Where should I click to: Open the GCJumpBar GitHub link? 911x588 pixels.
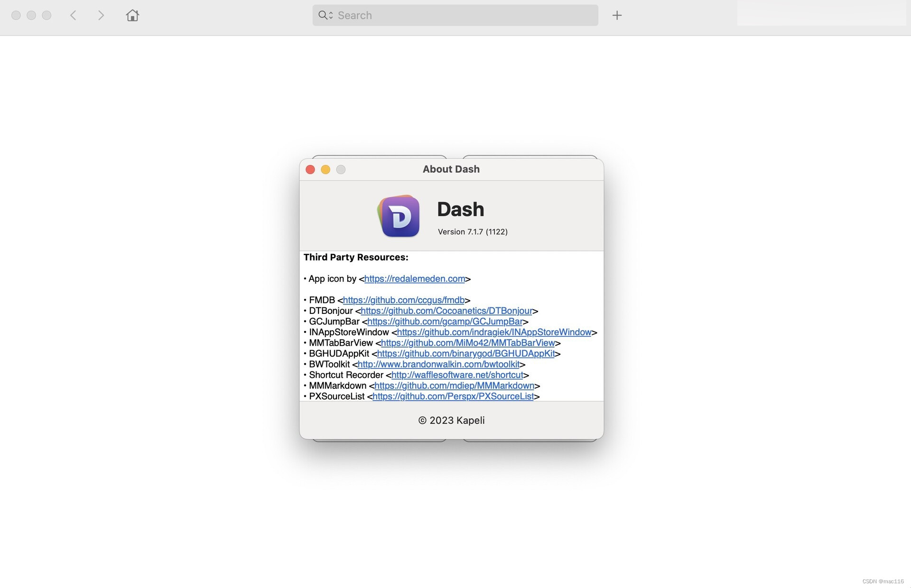pos(445,322)
